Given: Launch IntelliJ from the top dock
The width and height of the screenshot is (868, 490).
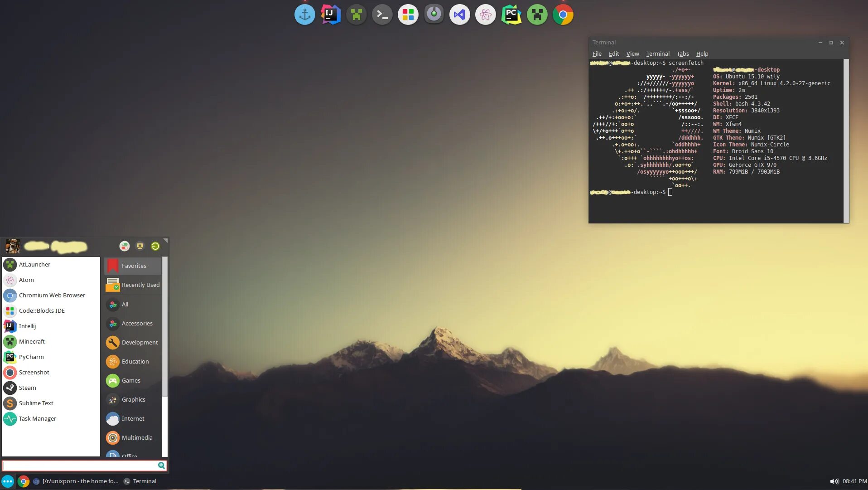Looking at the screenshot, I should click(331, 15).
